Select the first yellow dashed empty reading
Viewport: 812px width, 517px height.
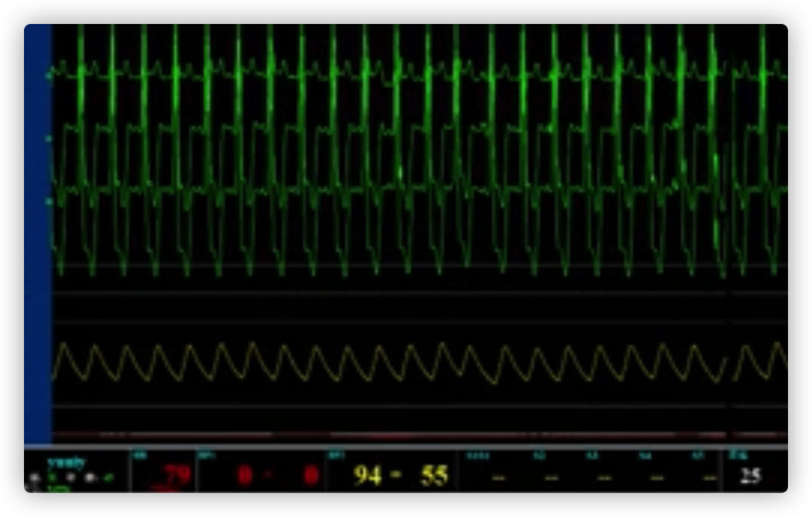(498, 478)
